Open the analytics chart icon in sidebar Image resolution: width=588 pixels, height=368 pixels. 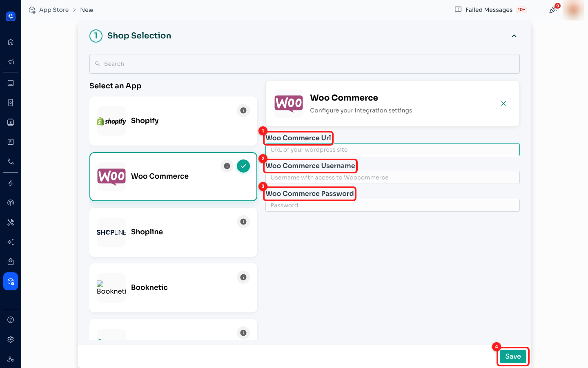coord(11,62)
